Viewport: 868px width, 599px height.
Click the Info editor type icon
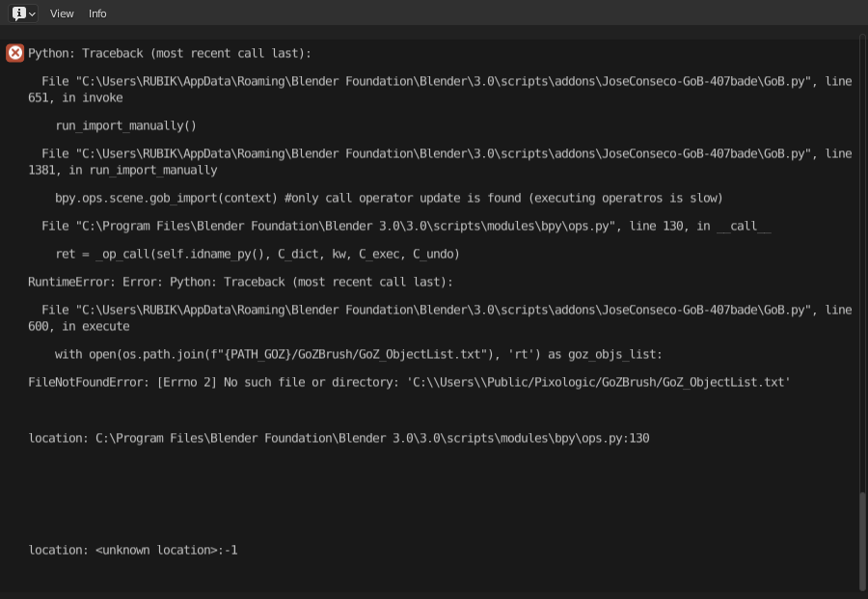pos(19,14)
